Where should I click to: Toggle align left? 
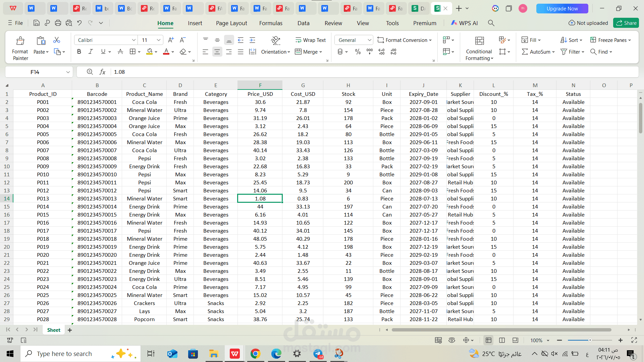[x=205, y=52]
